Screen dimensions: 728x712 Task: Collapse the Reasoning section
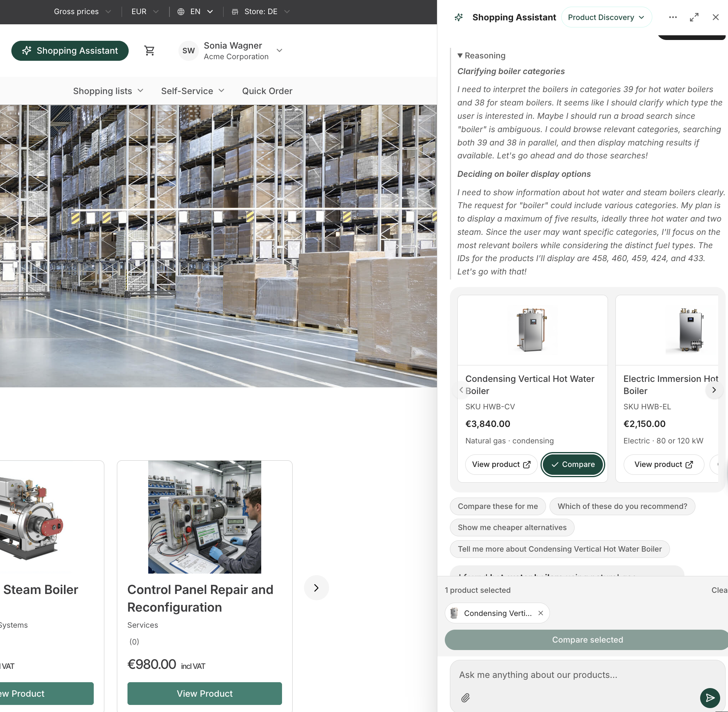point(482,56)
